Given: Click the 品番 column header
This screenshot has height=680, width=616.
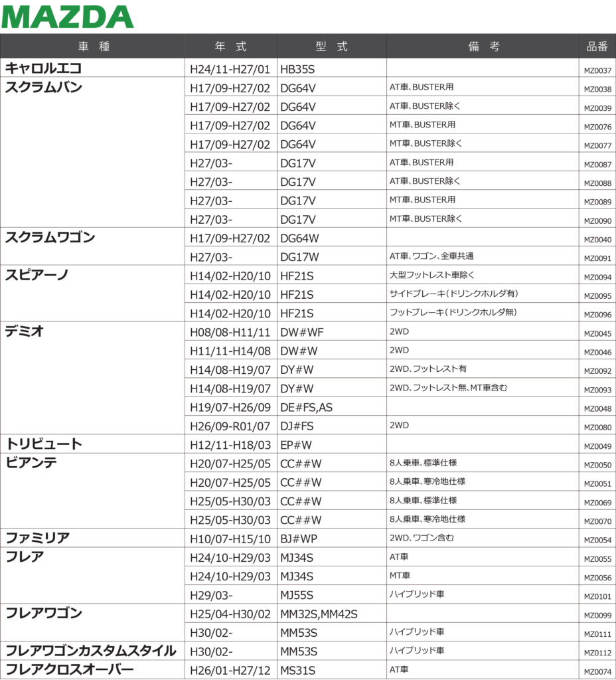Looking at the screenshot, I should coord(597,46).
